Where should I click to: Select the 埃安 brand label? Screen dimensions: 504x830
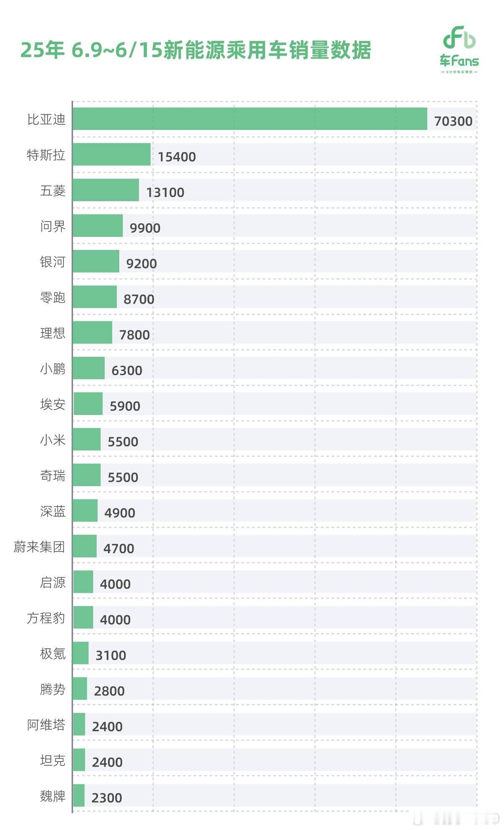53,404
